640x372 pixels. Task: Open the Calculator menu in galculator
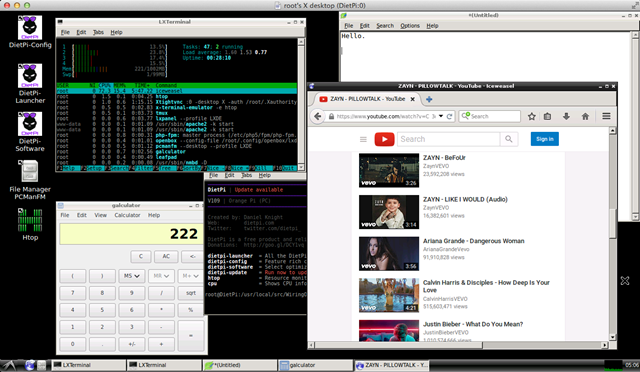click(x=127, y=215)
